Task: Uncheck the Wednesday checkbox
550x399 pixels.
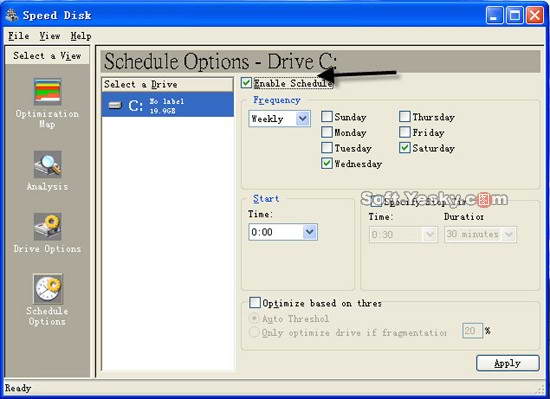Action: (327, 163)
